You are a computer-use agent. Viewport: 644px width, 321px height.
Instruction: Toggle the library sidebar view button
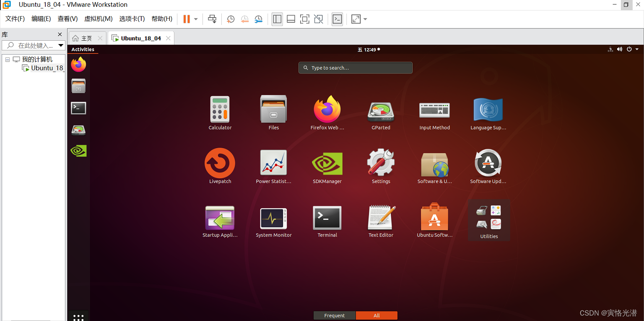[277, 19]
